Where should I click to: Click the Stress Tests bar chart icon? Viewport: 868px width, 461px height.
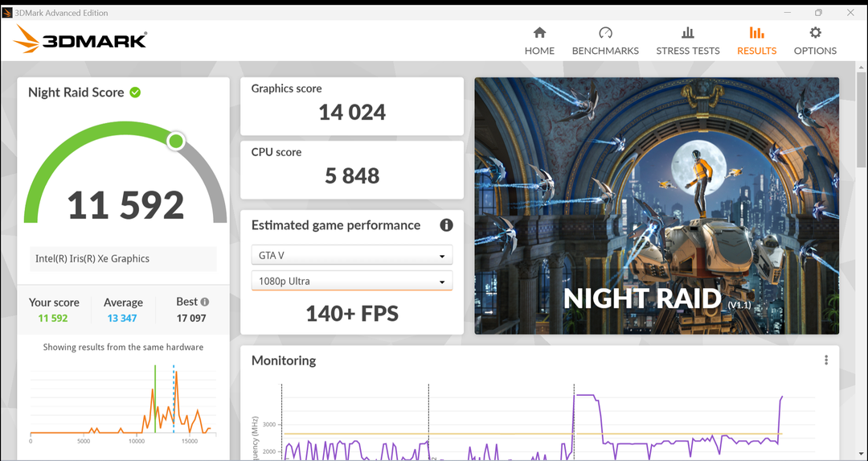(688, 33)
